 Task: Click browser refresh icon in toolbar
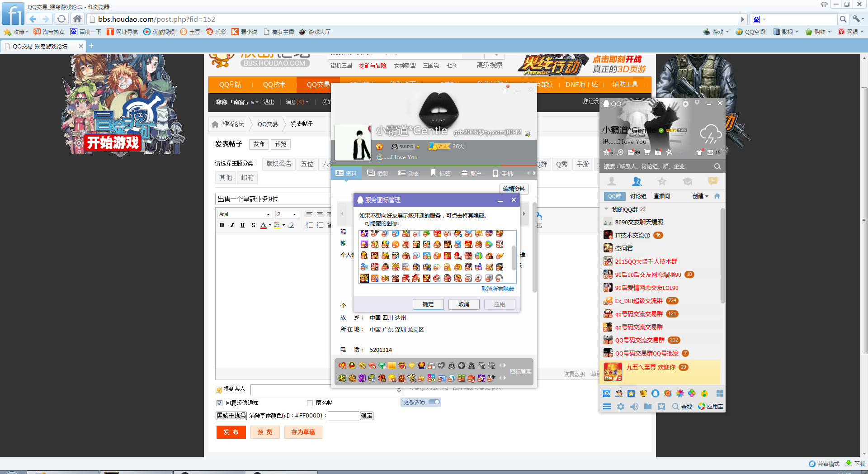pyautogui.click(x=61, y=19)
